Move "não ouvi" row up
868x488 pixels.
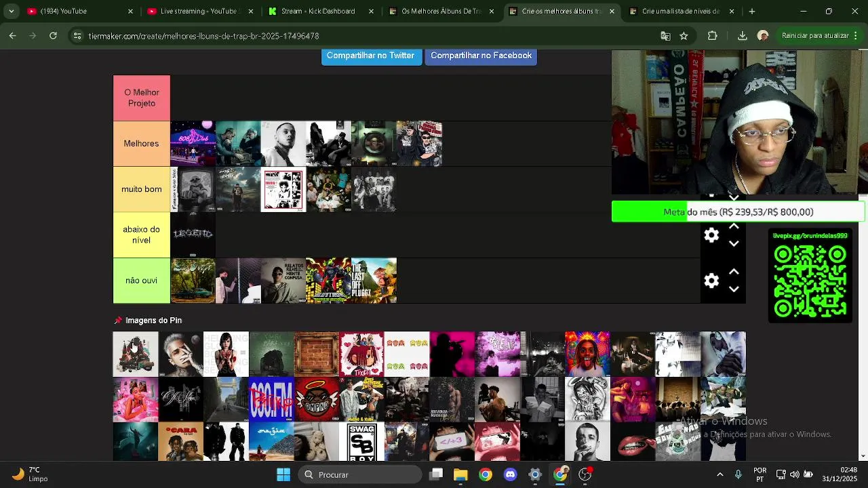click(734, 272)
